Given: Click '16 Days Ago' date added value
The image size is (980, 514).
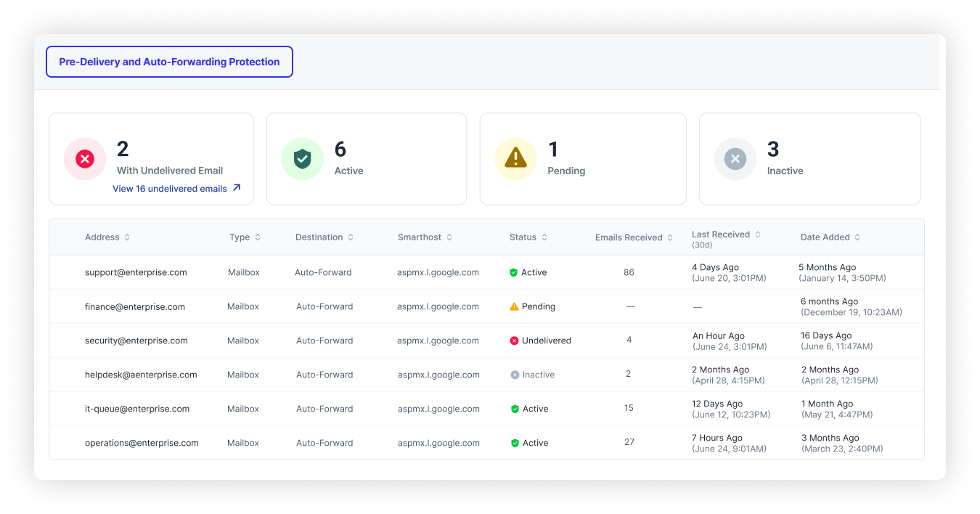Looking at the screenshot, I should [x=826, y=335].
